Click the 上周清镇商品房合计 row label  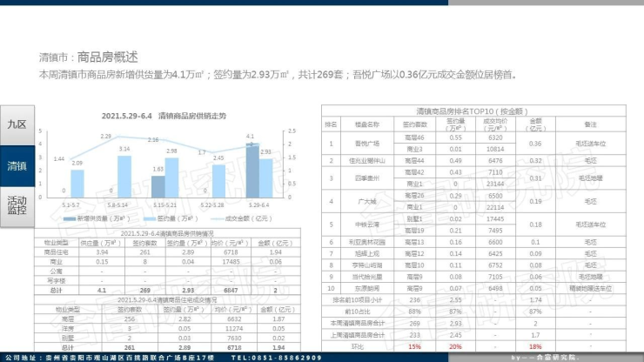pos(358,335)
